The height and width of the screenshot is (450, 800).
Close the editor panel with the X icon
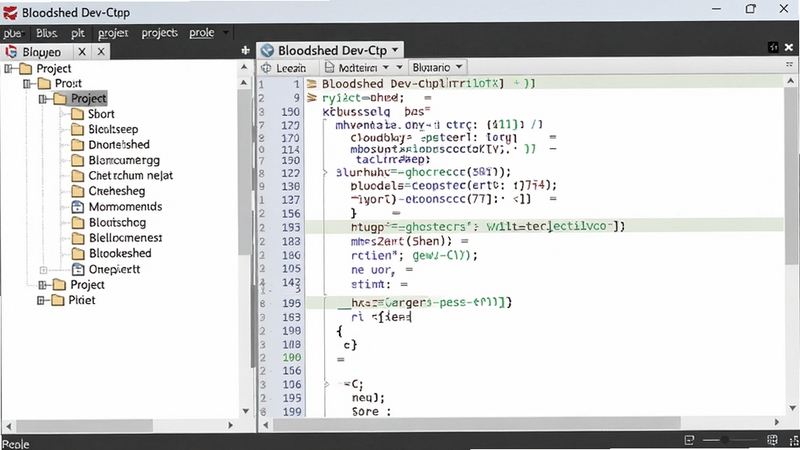click(789, 47)
